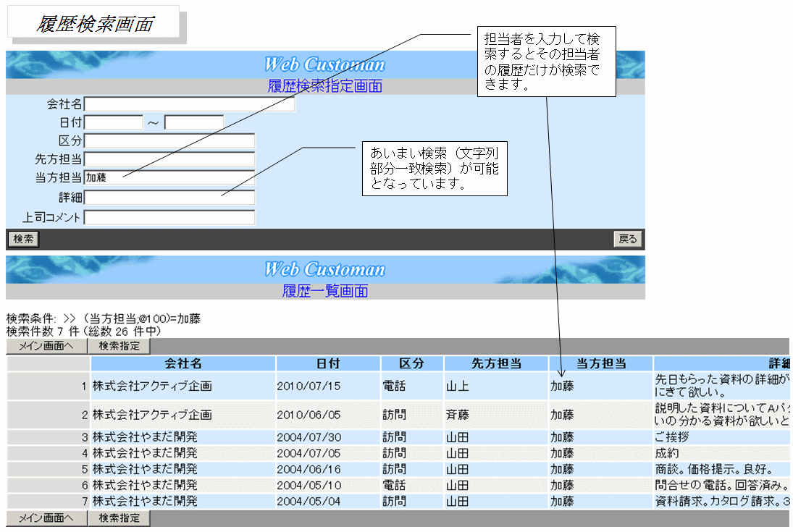Click the upper メイン画面へ button above the table

[46, 347]
